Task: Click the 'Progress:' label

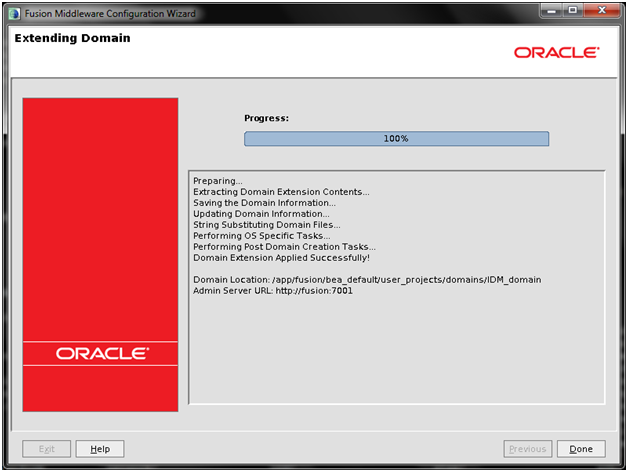Action: coord(266,118)
